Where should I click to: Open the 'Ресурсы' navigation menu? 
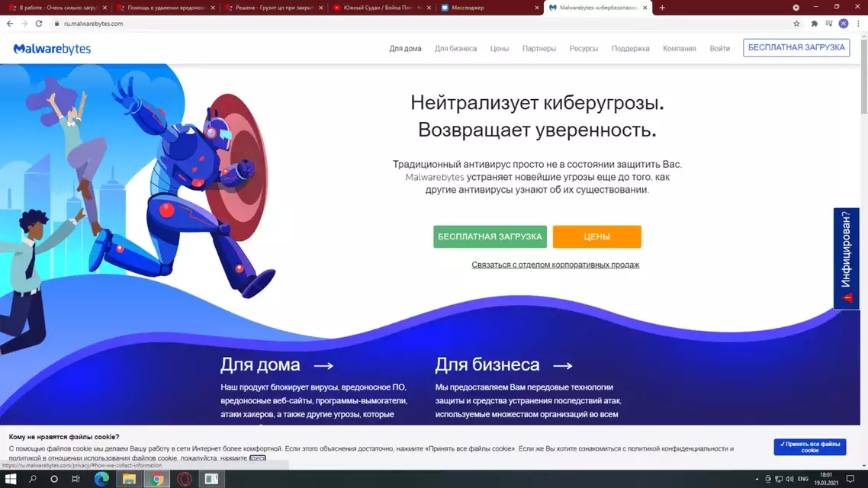[x=583, y=49]
